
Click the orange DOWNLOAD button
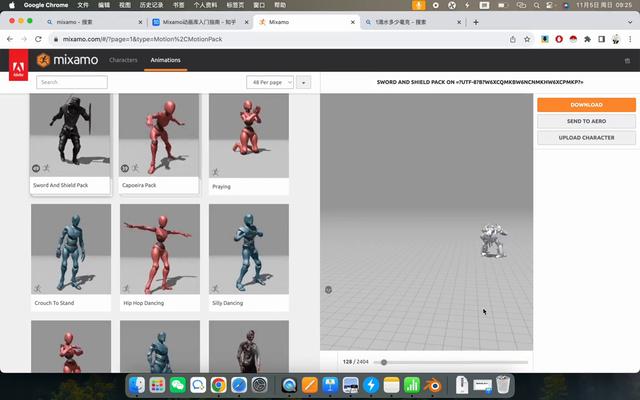[x=586, y=105]
